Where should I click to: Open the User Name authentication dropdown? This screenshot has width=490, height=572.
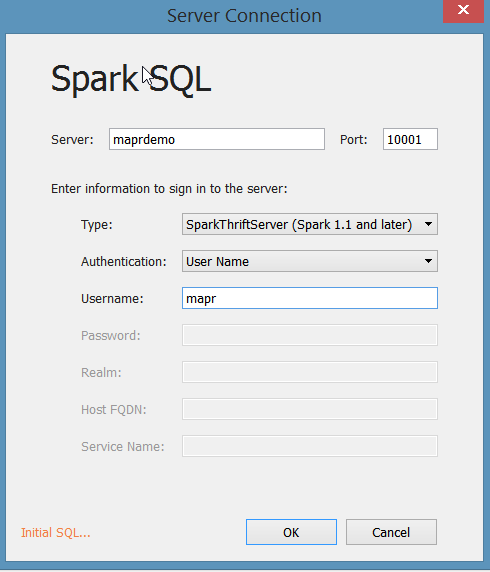coord(310,261)
